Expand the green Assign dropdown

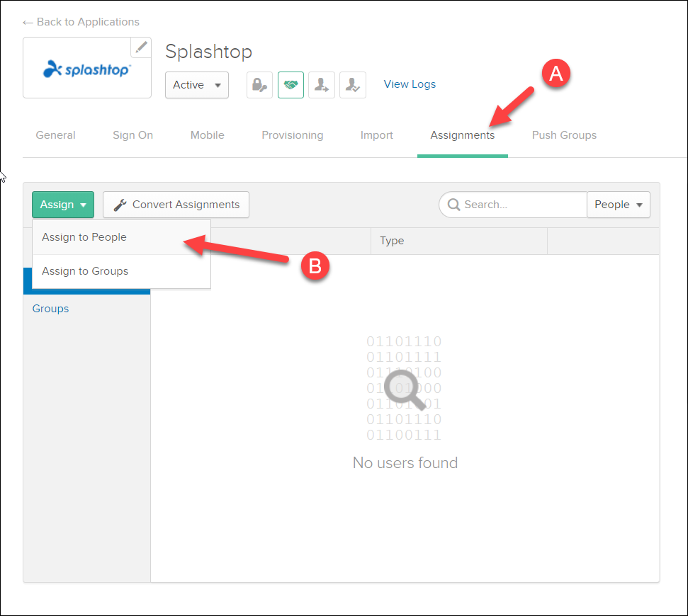coord(62,205)
